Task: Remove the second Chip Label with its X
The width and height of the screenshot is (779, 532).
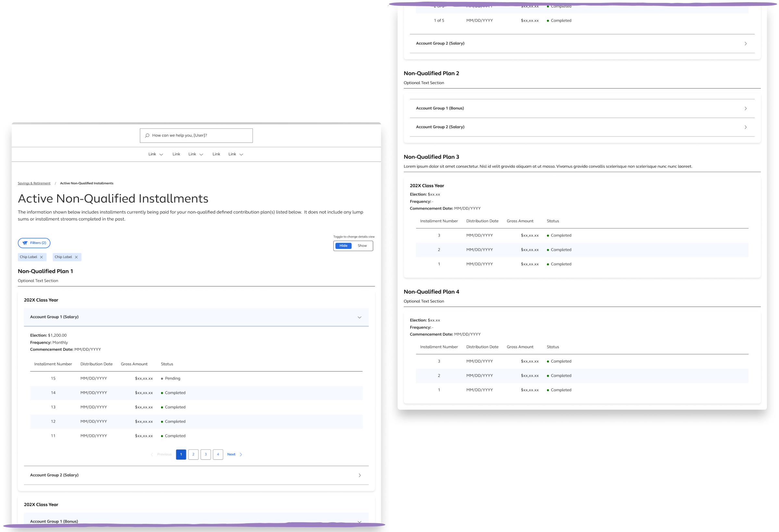Action: coord(76,257)
